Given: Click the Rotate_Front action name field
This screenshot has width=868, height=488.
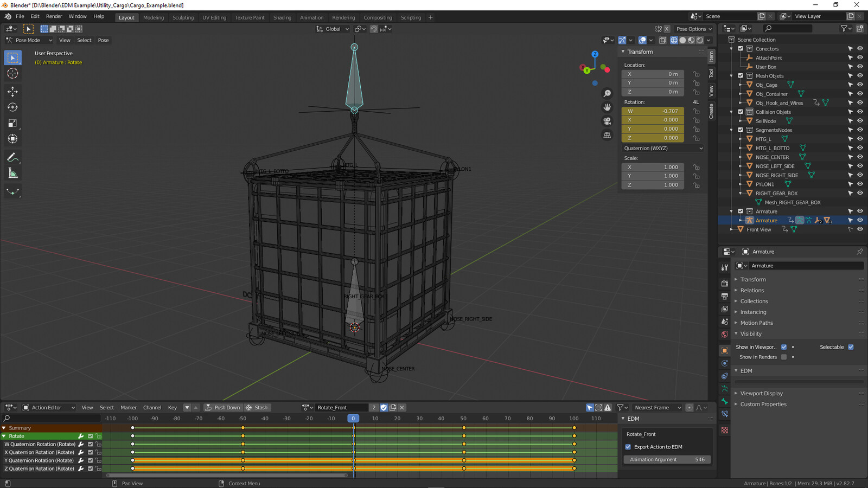Looking at the screenshot, I should pos(341,407).
